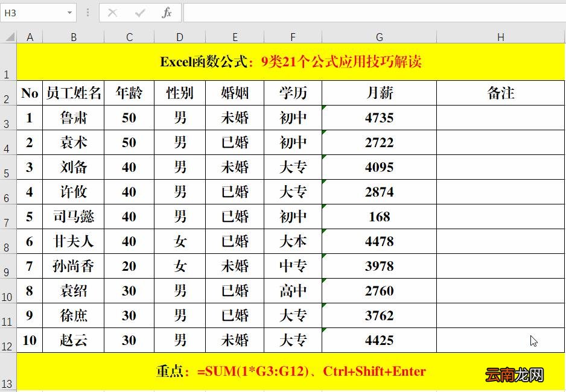Click salary cell 3762
The image size is (566, 392).
380,315
